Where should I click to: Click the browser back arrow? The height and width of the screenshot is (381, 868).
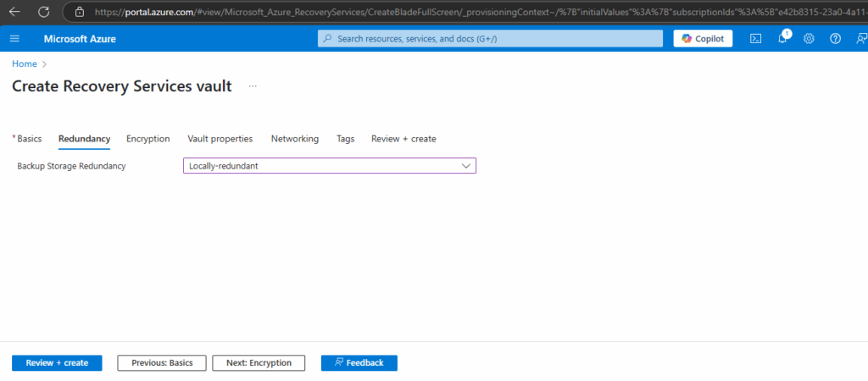[14, 12]
